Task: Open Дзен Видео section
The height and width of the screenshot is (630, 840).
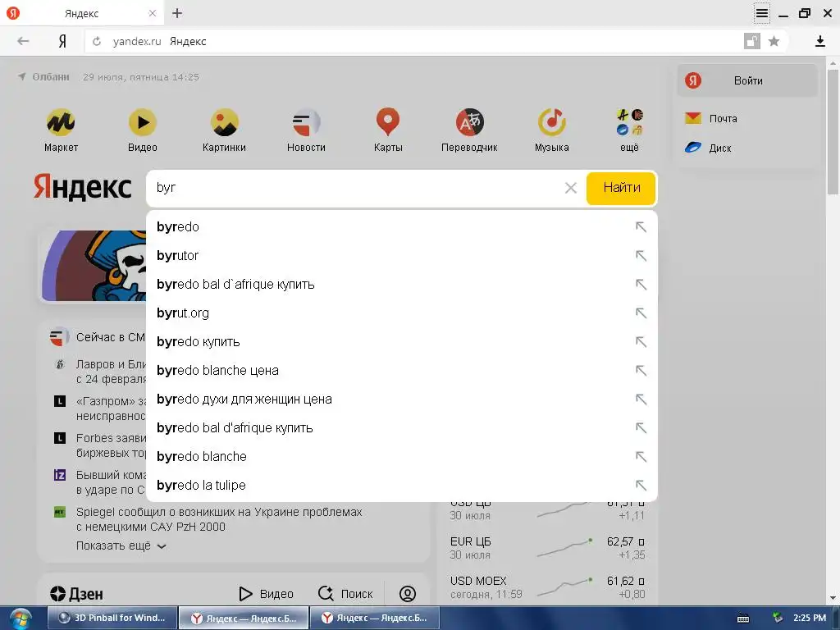Action: [267, 594]
